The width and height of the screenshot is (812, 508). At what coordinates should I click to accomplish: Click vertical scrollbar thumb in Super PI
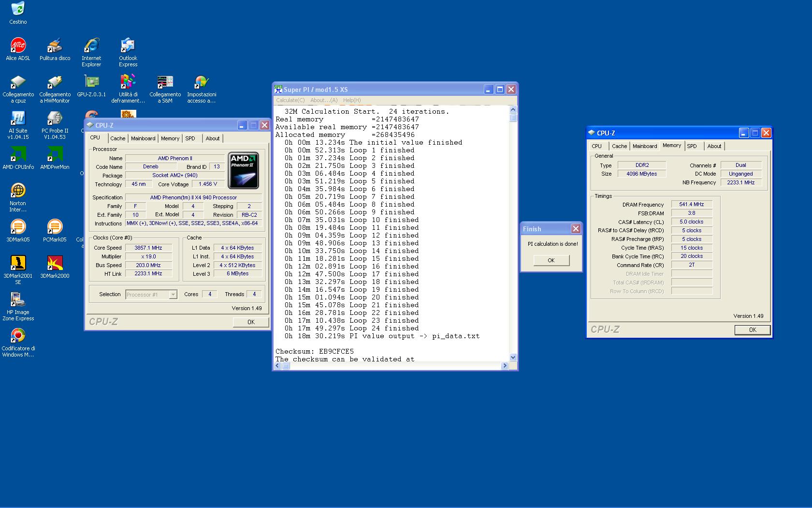click(x=513, y=118)
